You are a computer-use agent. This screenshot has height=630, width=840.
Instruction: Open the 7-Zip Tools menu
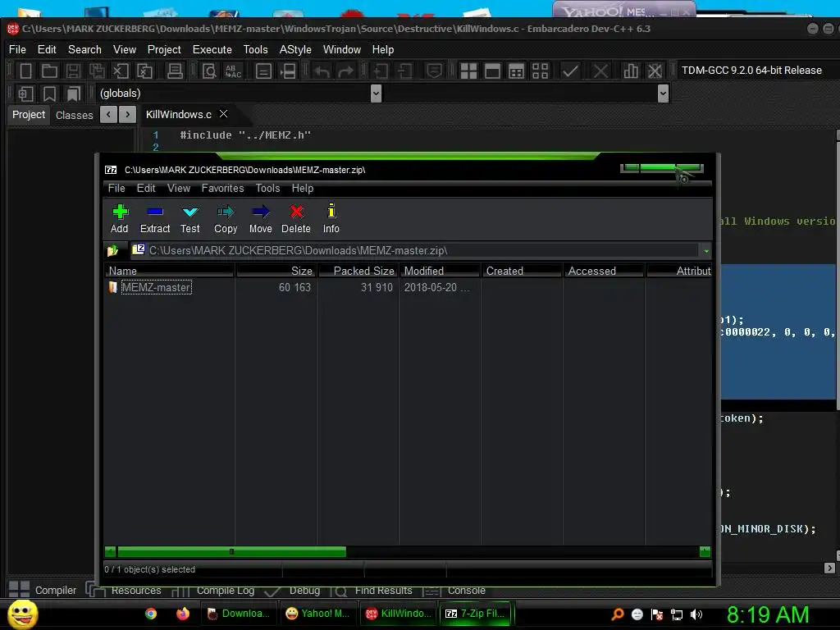(267, 188)
